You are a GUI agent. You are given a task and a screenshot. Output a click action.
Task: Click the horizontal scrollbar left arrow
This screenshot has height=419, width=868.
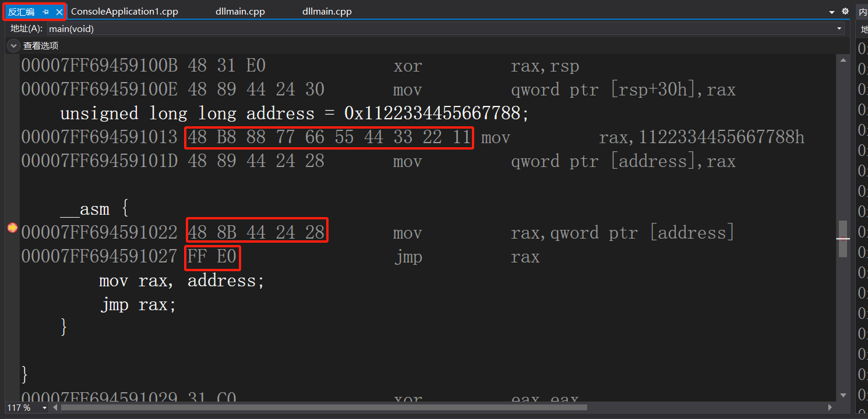56,408
